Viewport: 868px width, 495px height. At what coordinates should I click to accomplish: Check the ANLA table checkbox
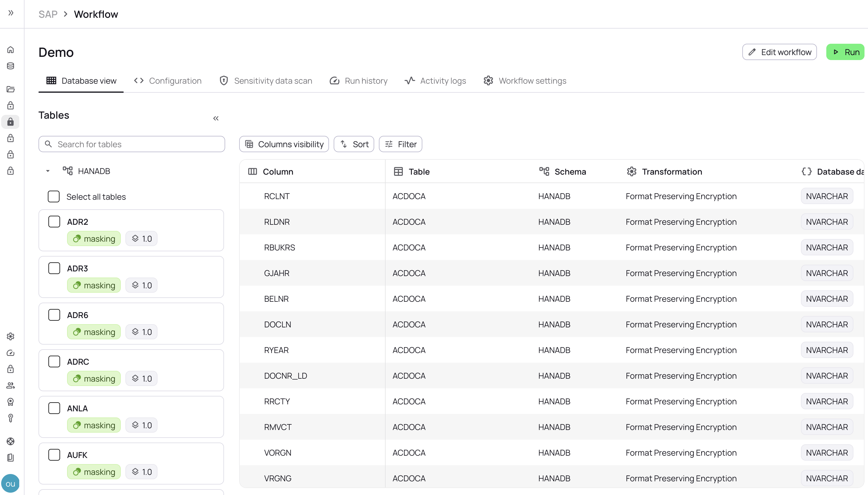point(54,408)
